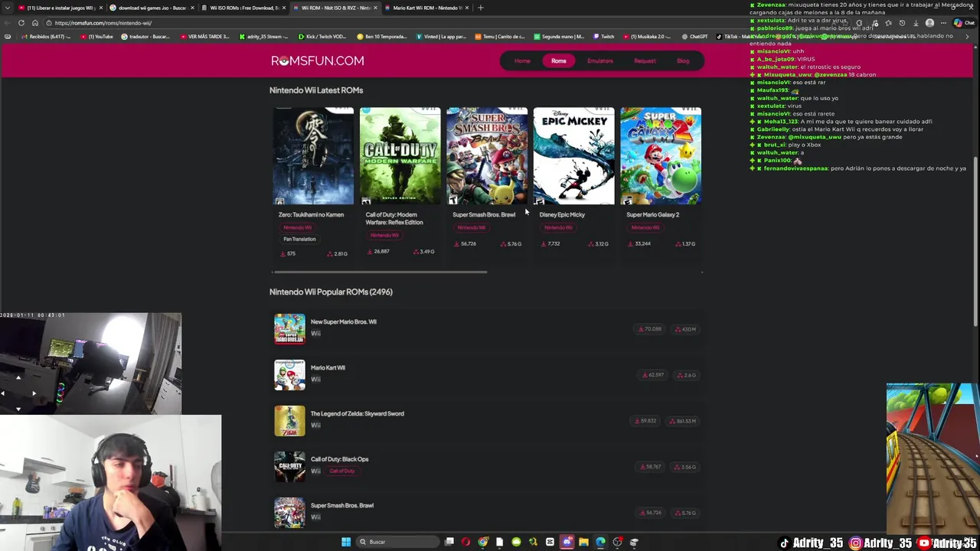This screenshot has width=980, height=551.
Task: Open Microsoft Edge from taskbar
Action: (600, 542)
